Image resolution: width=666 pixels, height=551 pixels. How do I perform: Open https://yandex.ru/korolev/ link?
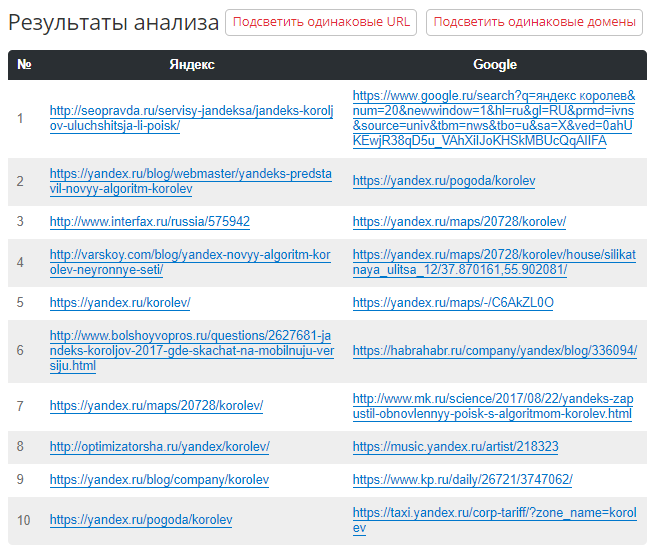(x=120, y=303)
